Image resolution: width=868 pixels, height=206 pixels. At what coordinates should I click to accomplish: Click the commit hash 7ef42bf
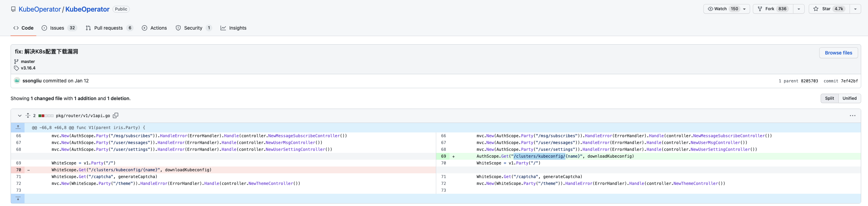click(x=849, y=81)
